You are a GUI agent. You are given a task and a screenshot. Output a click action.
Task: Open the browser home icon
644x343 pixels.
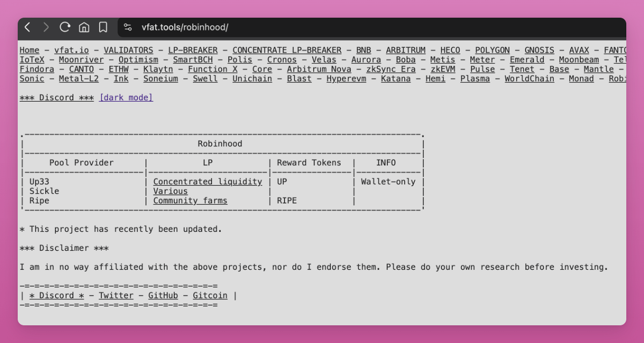(84, 27)
